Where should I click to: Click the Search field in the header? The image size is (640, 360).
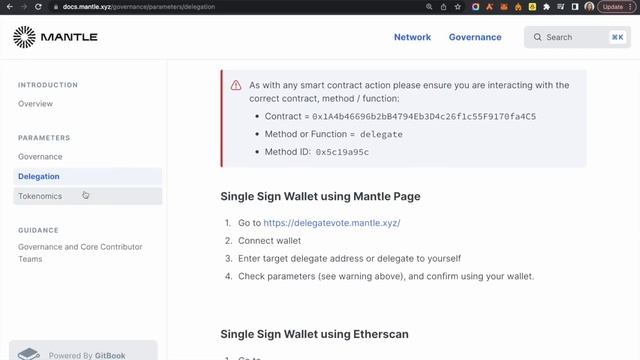point(577,37)
